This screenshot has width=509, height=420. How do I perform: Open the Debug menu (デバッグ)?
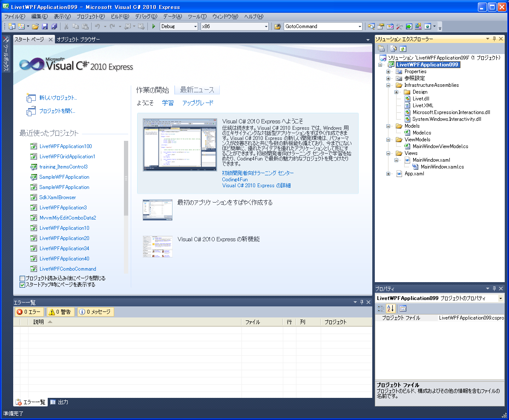pos(146,17)
